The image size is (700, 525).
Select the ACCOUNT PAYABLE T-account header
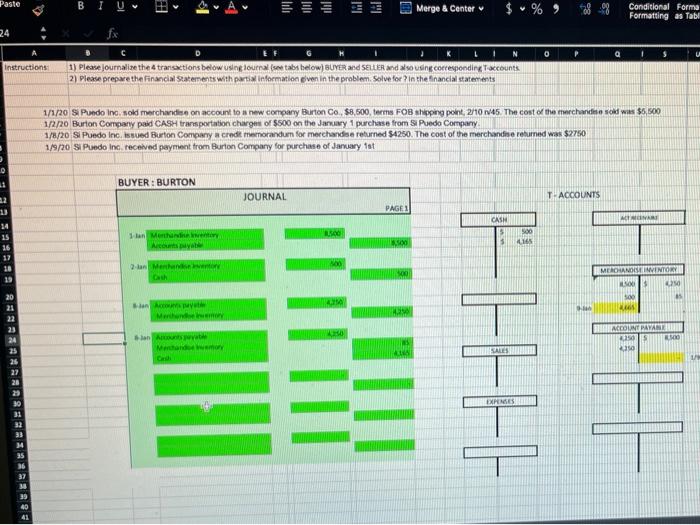click(x=638, y=328)
